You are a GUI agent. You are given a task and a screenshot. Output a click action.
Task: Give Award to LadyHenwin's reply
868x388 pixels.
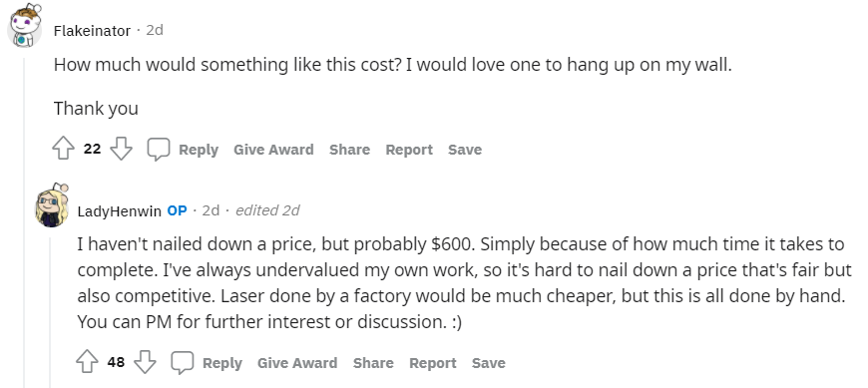tap(297, 363)
